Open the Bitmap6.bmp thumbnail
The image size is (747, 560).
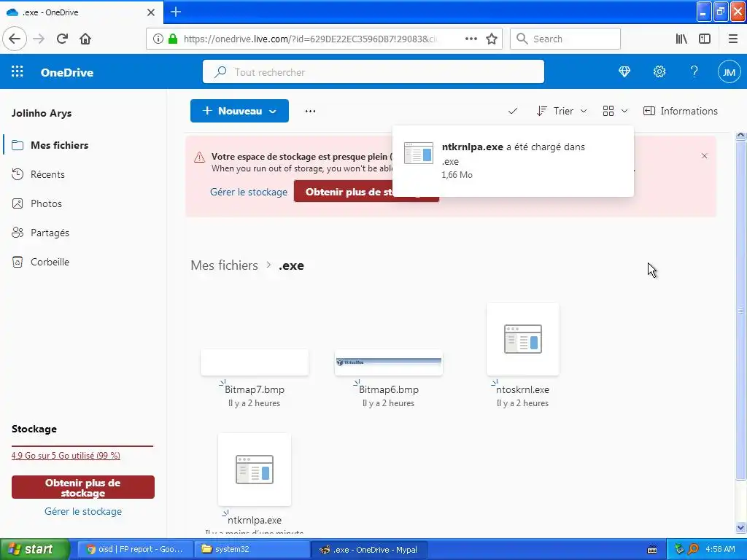pyautogui.click(x=389, y=362)
